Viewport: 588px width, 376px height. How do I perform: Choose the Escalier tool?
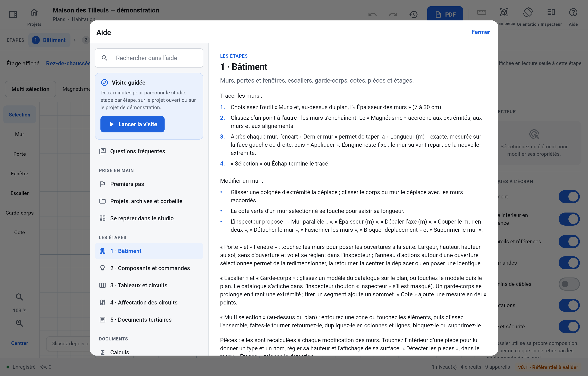tap(20, 193)
